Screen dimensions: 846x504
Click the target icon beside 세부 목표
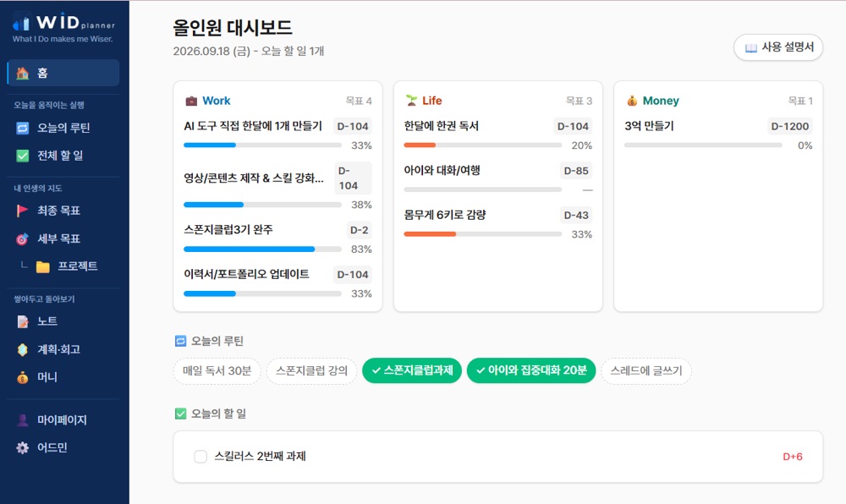click(22, 238)
